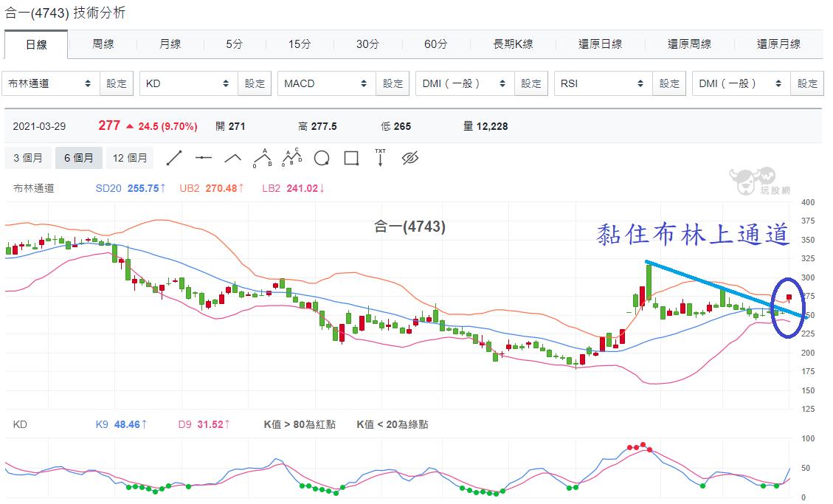Switch to the 長期K線 tab

pos(514,44)
